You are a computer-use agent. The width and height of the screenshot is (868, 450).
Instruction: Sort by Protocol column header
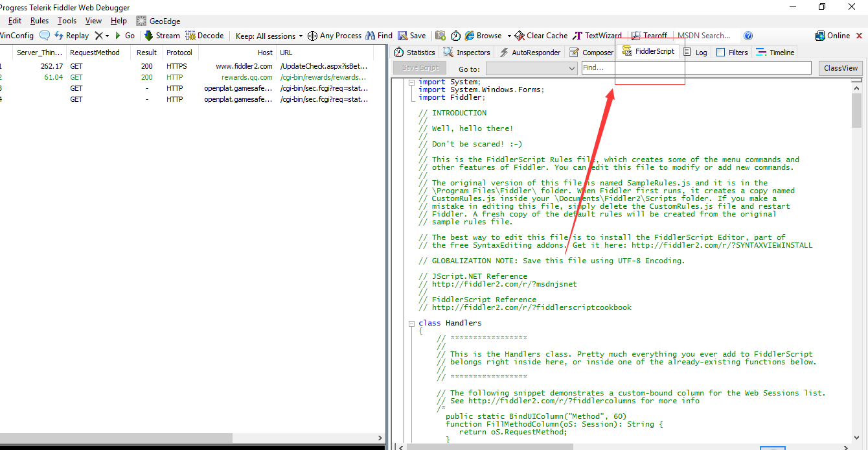179,53
